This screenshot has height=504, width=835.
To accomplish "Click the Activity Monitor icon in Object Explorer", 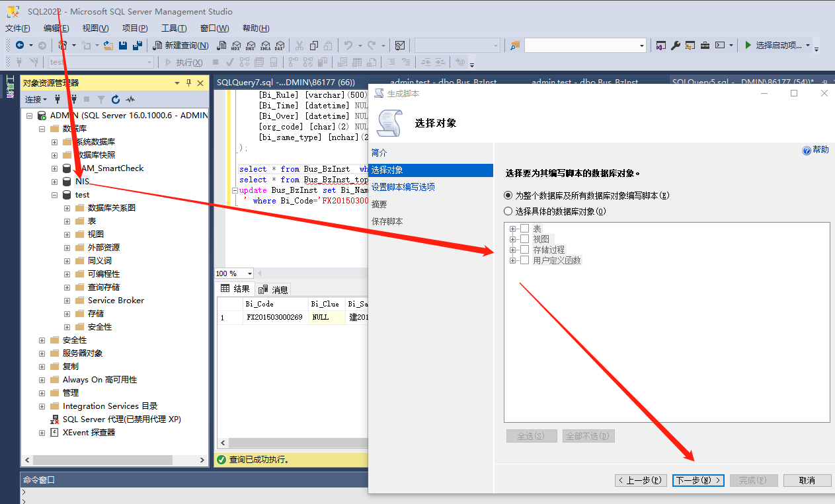I will 130,99.
